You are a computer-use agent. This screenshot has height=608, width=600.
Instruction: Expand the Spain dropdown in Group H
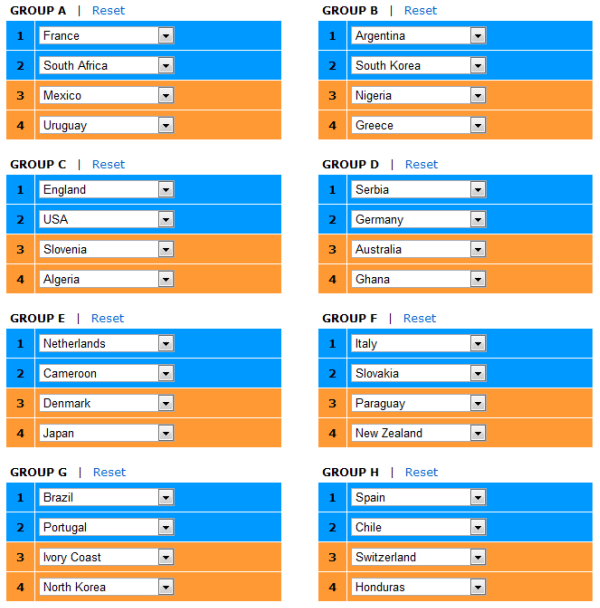click(x=478, y=497)
